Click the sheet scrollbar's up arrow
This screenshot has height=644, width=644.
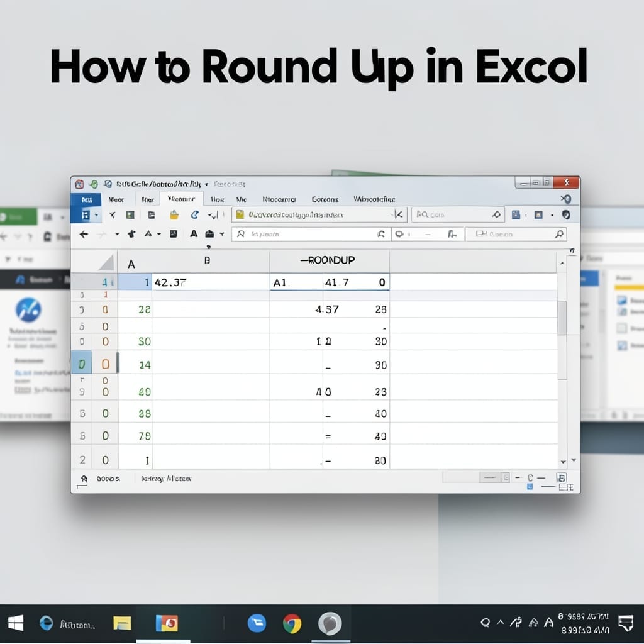coord(562,263)
